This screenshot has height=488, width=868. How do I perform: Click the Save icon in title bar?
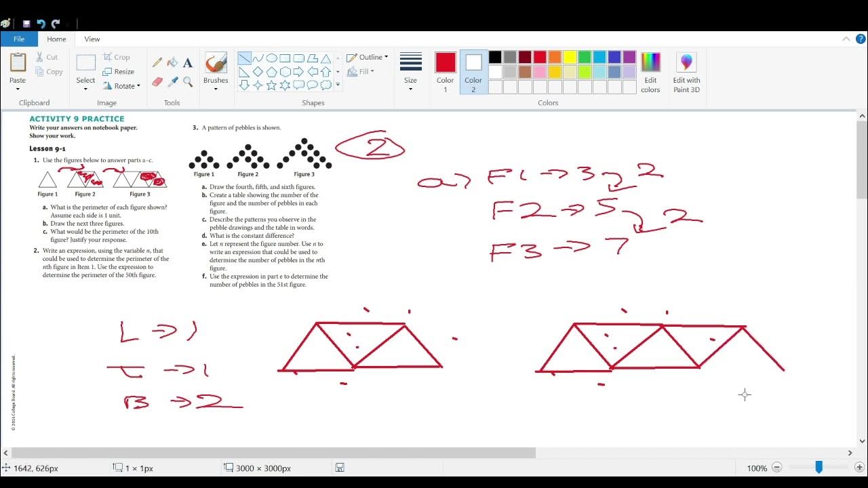[26, 24]
